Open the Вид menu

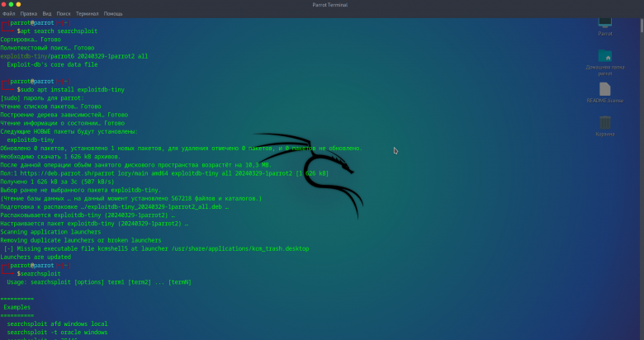click(47, 13)
